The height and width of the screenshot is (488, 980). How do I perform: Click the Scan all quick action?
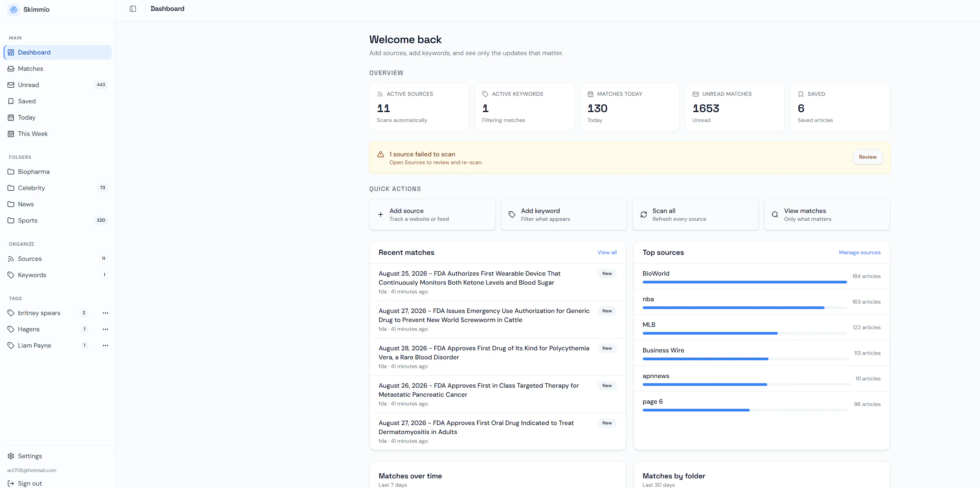[x=696, y=214]
